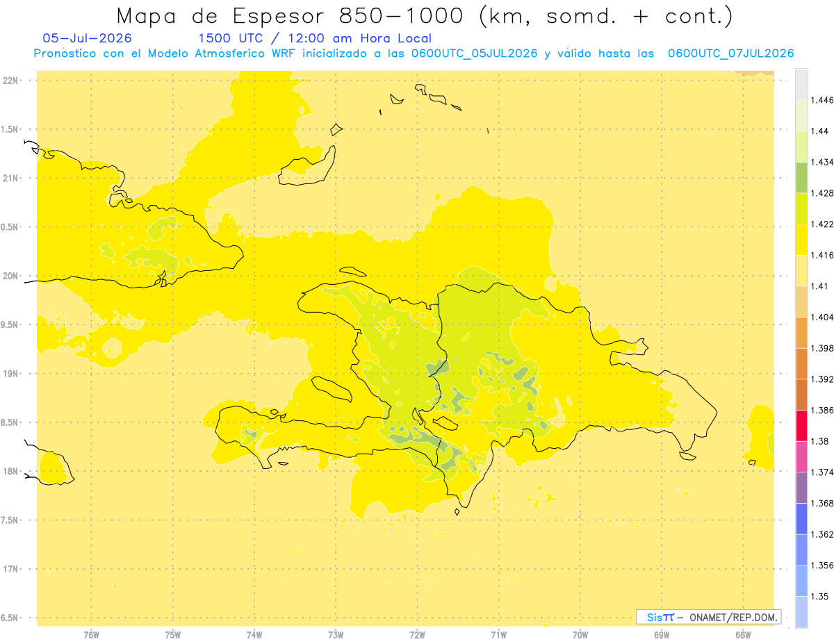Pick the pale blue swatch between 1.35 and 1.356
This screenshot has width=834, height=644.
(x=801, y=581)
